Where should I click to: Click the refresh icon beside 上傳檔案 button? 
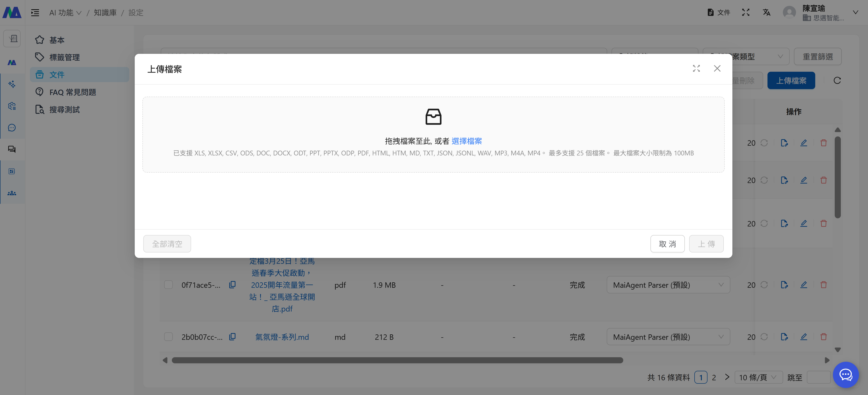click(x=837, y=81)
